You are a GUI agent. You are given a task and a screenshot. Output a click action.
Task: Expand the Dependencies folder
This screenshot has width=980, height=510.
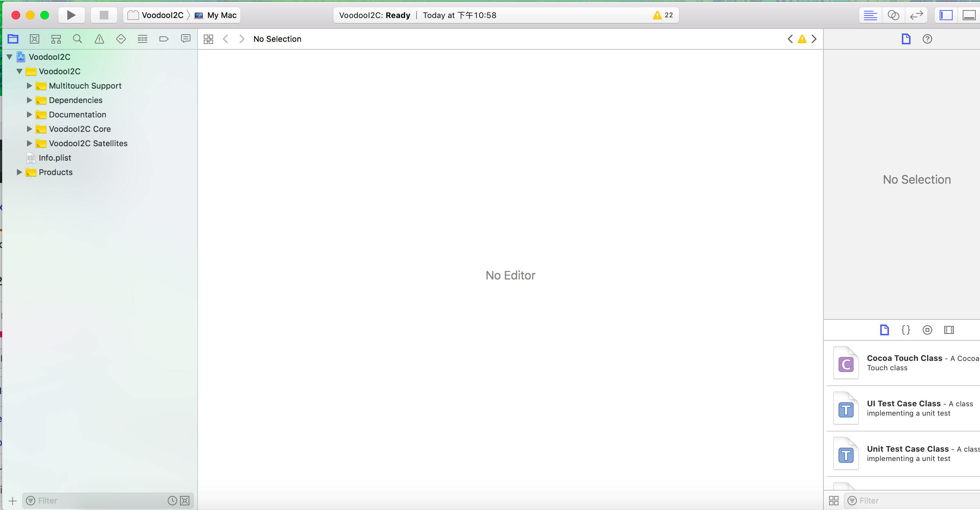29,100
